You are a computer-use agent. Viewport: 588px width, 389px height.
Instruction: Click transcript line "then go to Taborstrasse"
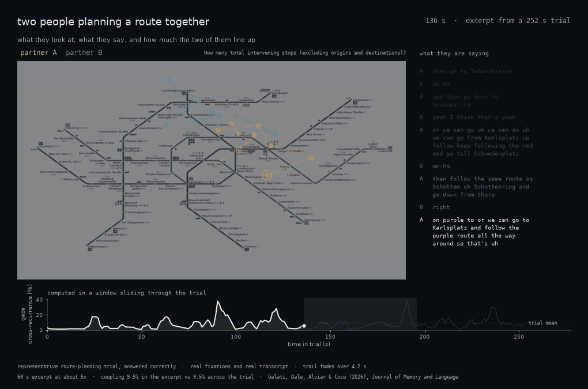[472, 71]
